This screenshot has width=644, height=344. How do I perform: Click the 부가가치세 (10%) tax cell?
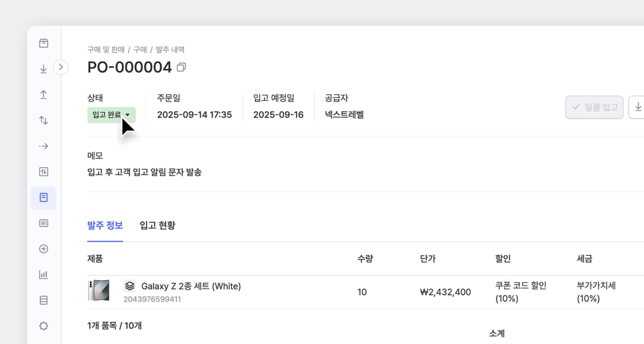coord(596,292)
